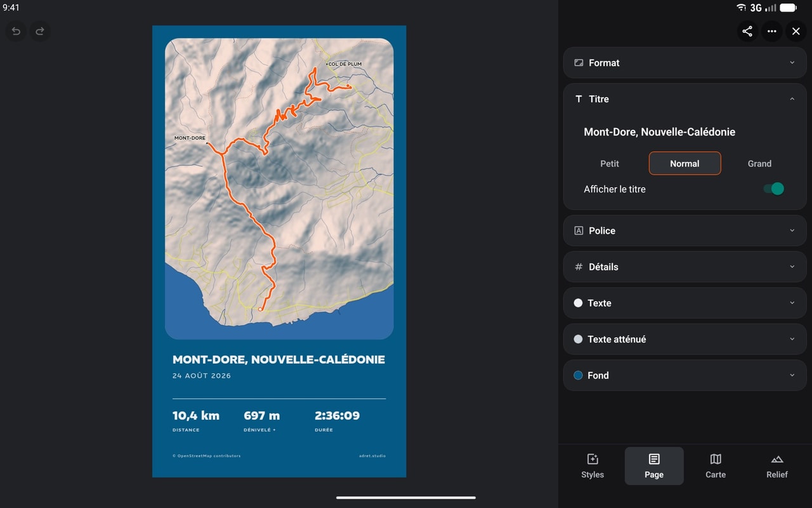Click the Police font icon
The width and height of the screenshot is (812, 508).
(x=579, y=231)
